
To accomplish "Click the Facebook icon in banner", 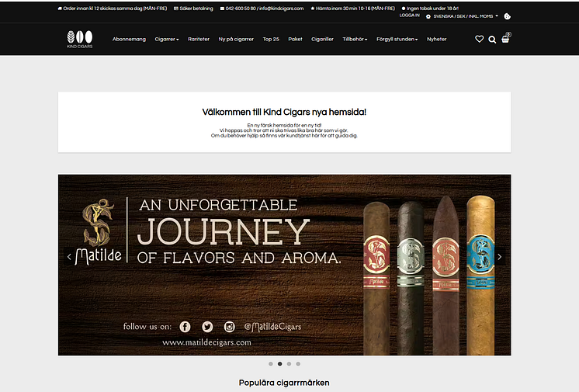I will click(x=185, y=327).
